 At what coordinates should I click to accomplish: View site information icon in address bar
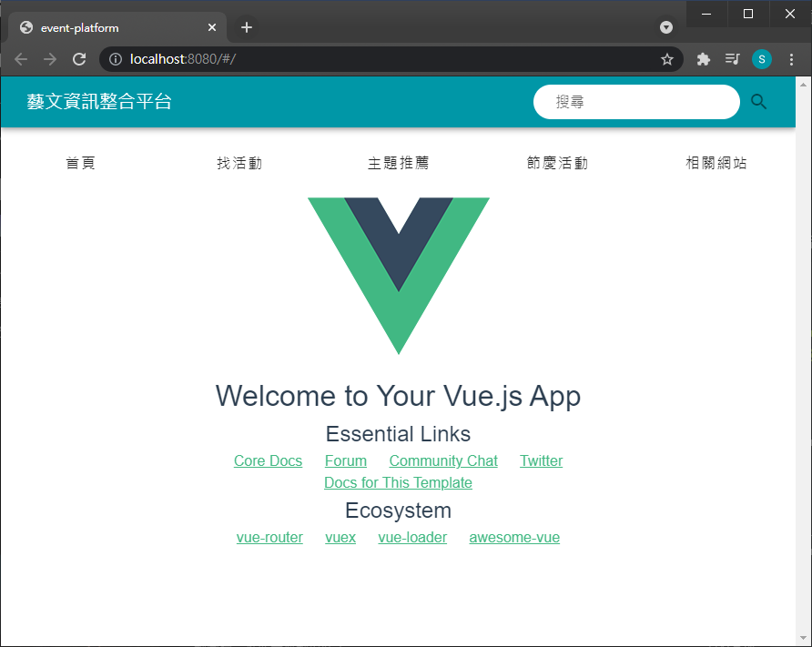click(x=116, y=59)
